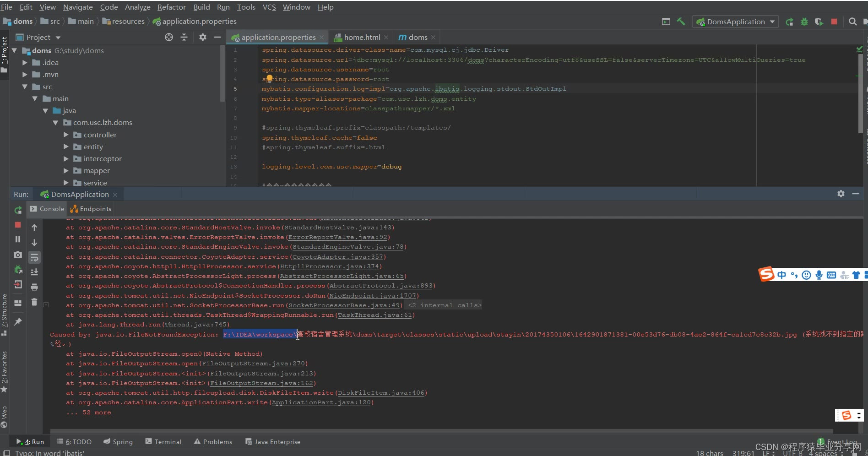Click the resources breadcrumb in navigation bar

point(124,22)
